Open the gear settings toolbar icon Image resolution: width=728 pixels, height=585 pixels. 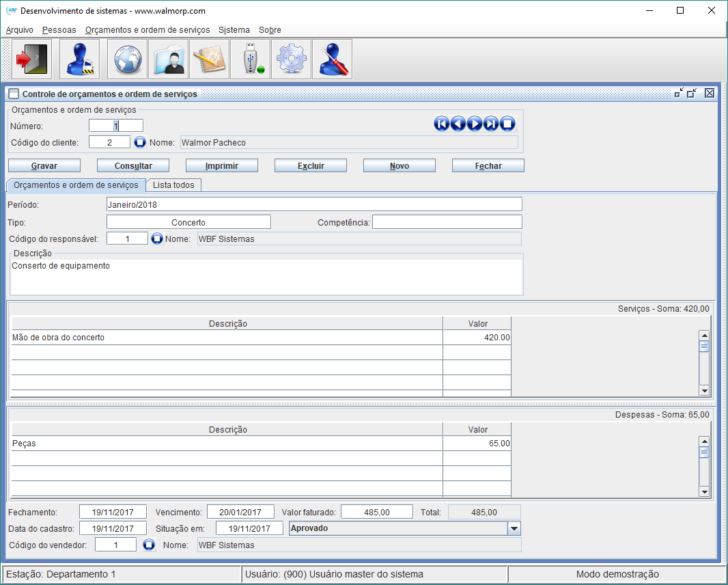291,59
